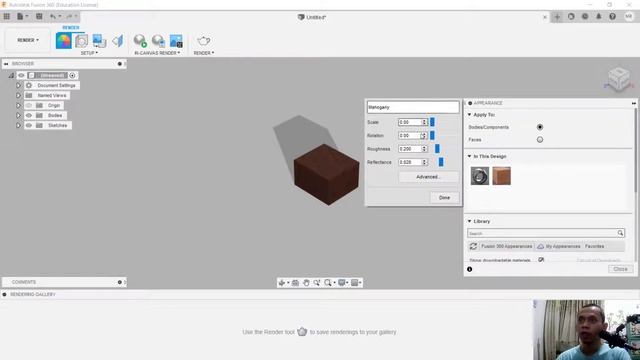The image size is (640, 360).
Task: Click the search magnifier icon
Action: coord(620,233)
